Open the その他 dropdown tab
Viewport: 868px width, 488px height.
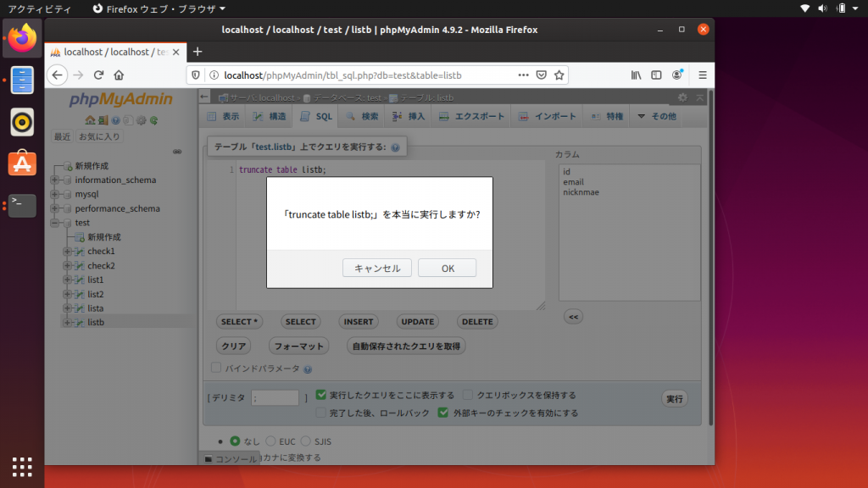tap(657, 116)
